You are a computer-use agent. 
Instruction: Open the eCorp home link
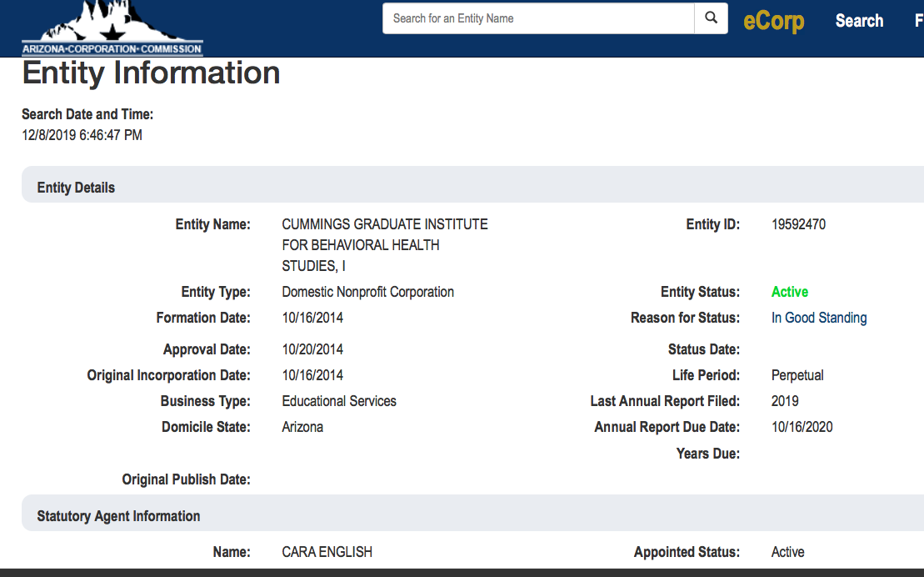[773, 21]
